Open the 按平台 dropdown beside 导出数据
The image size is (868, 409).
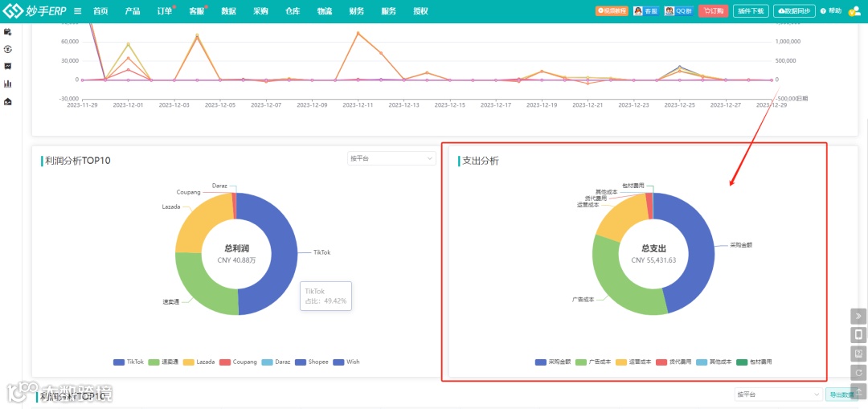click(x=778, y=395)
